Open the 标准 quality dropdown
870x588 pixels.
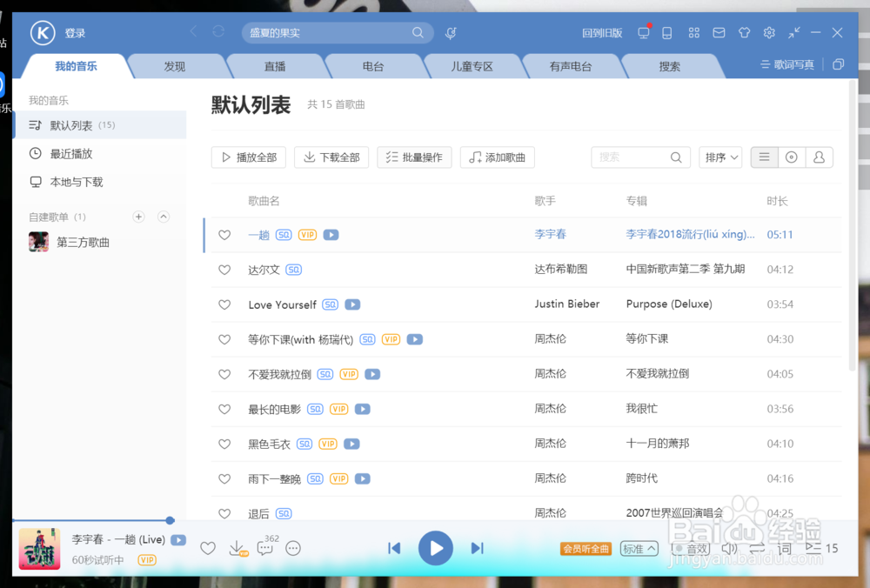coord(639,549)
